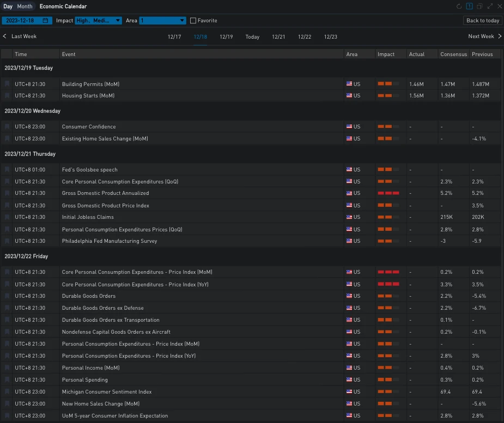Open the date picker calendar icon
Screen dimensions: 504x423
45,21
